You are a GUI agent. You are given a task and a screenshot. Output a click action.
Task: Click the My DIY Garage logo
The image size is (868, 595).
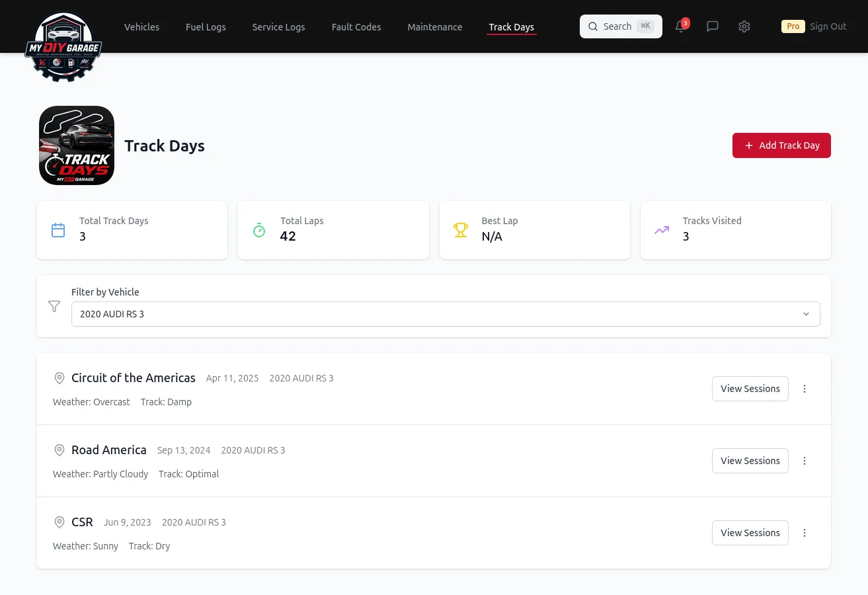(63, 47)
